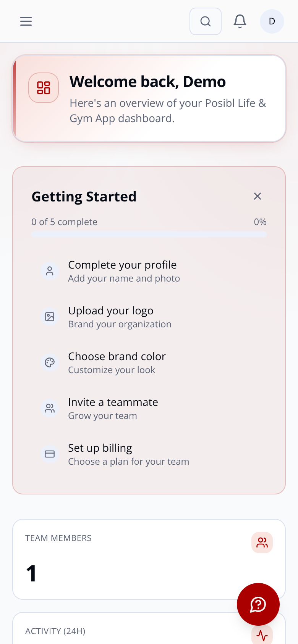Viewport: 298px width, 644px height.
Task: Open the red help chat bubble
Action: (x=258, y=604)
